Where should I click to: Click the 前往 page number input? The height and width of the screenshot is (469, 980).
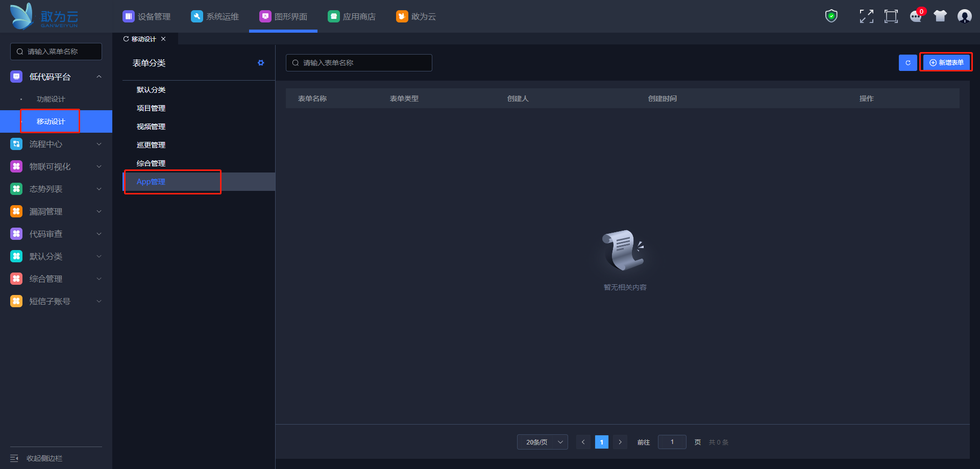[x=672, y=442]
